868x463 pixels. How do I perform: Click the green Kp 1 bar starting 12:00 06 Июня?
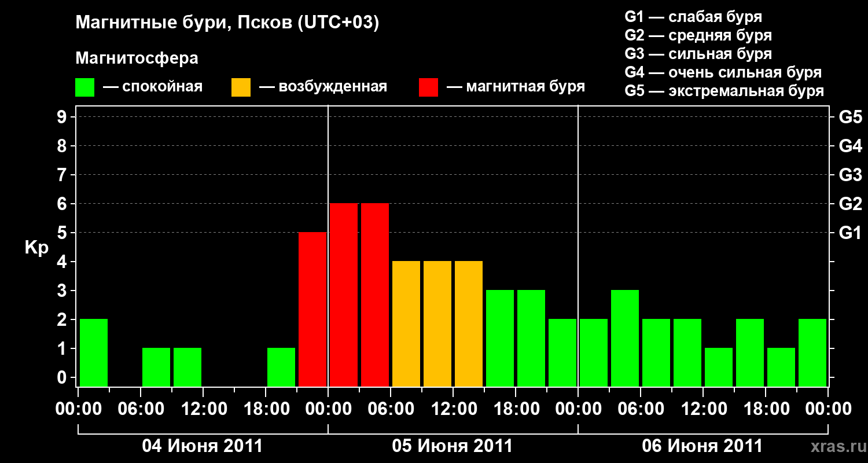click(x=719, y=368)
